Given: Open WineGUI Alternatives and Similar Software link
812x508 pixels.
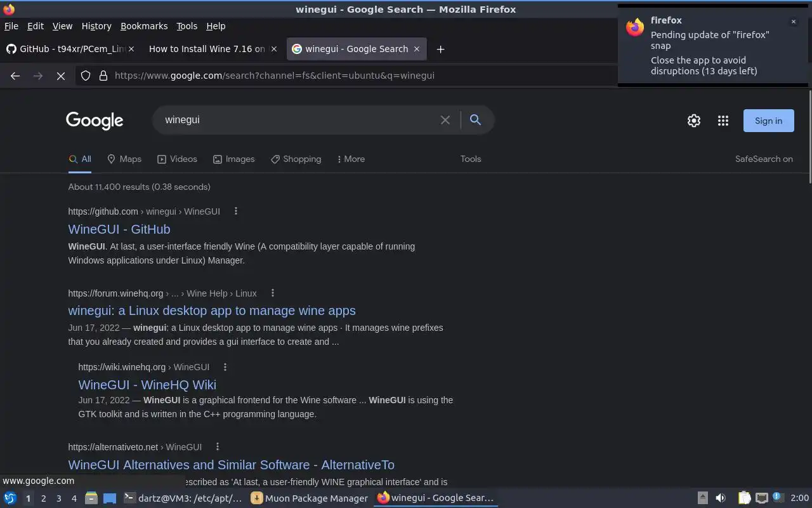Looking at the screenshot, I should tap(232, 465).
